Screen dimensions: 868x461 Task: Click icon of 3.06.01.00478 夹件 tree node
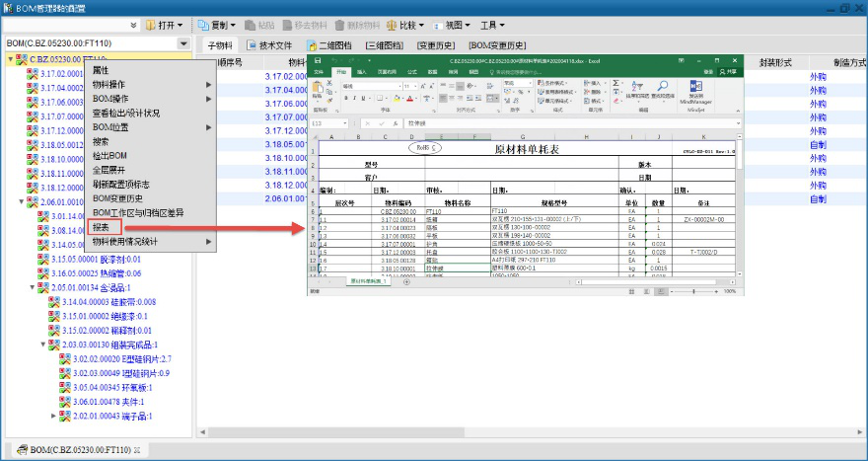[64, 402]
